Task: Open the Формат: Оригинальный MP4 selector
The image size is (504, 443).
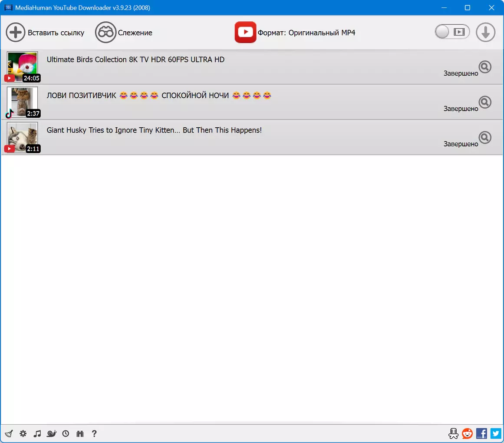Action: point(306,33)
